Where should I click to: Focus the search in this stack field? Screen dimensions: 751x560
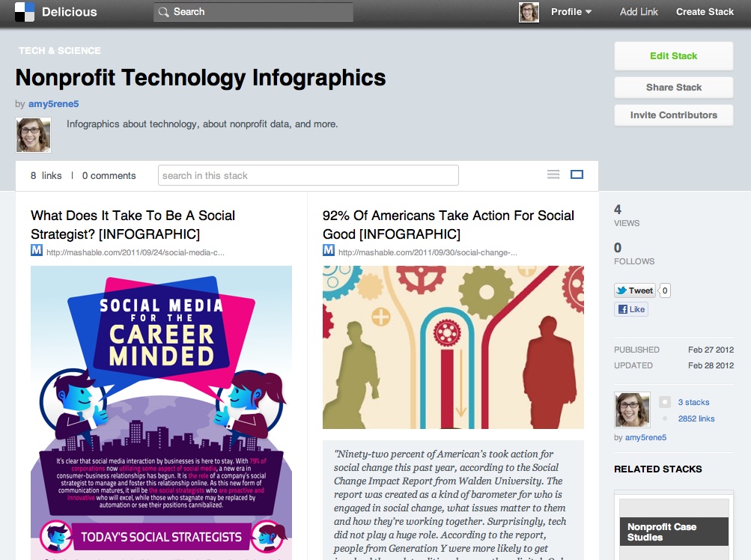coord(308,175)
